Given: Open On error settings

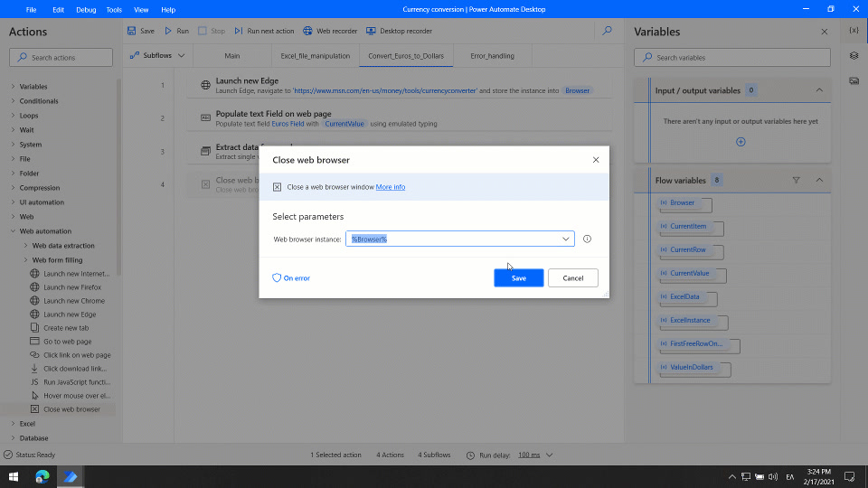Looking at the screenshot, I should coord(291,278).
